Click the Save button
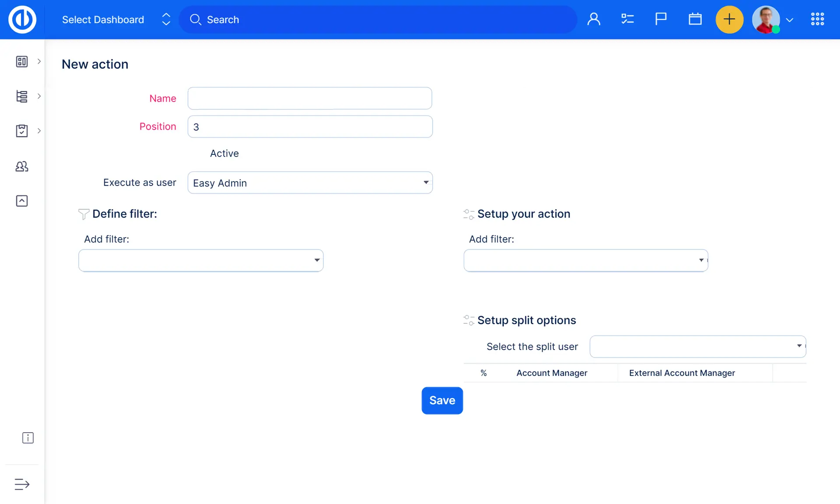 pyautogui.click(x=442, y=400)
